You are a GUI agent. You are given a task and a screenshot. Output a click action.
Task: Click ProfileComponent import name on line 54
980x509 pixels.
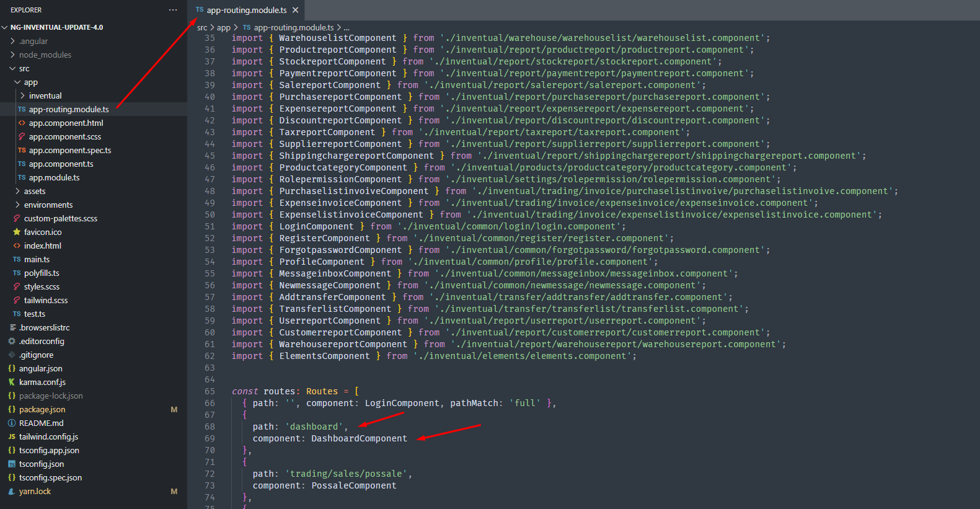pyautogui.click(x=322, y=262)
